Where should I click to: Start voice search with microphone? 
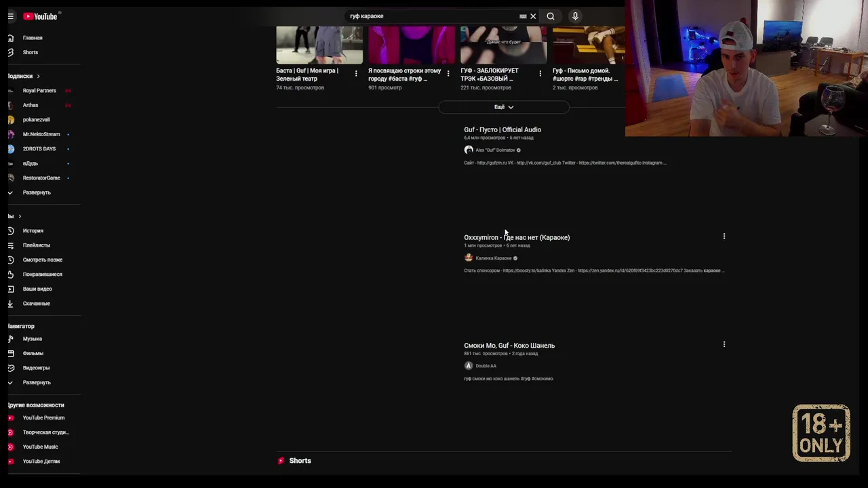575,16
